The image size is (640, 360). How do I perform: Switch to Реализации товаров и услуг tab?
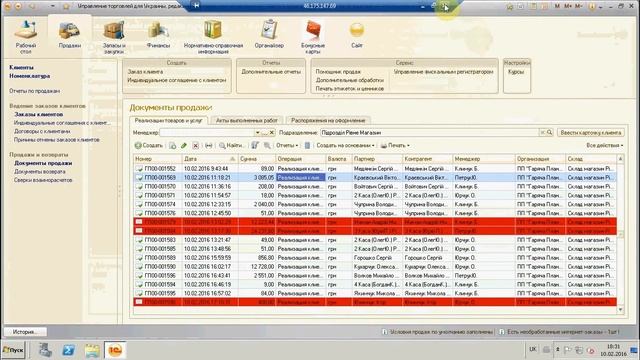point(169,120)
